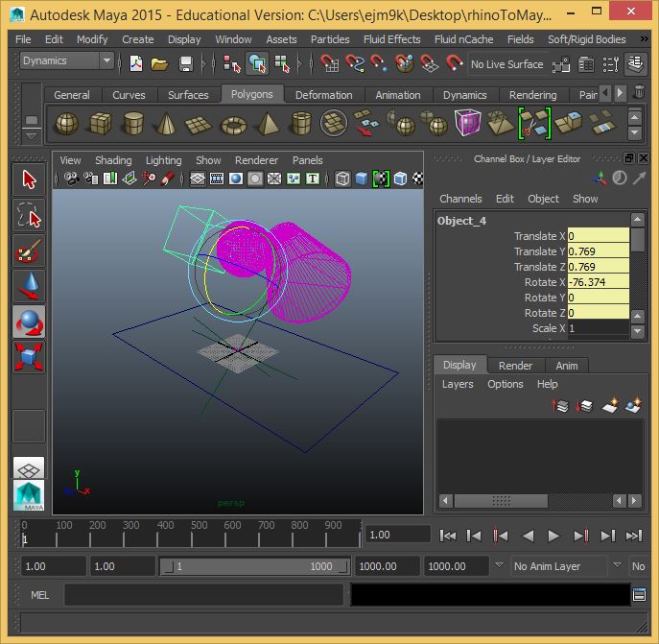Viewport: 659px width, 644px height.
Task: Create a polygon Cone from shelf
Action: [166, 124]
